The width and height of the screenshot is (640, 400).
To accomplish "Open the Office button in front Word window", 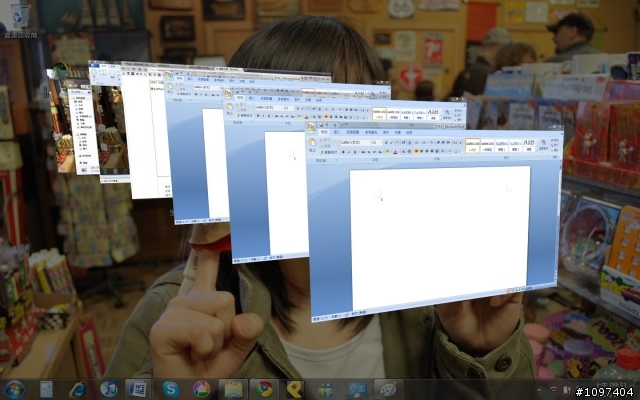I will pyautogui.click(x=311, y=128).
